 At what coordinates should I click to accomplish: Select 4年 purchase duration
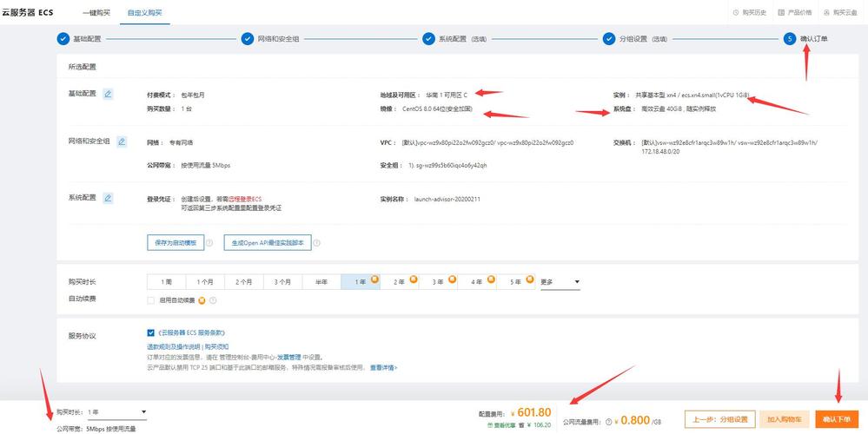pos(477,282)
